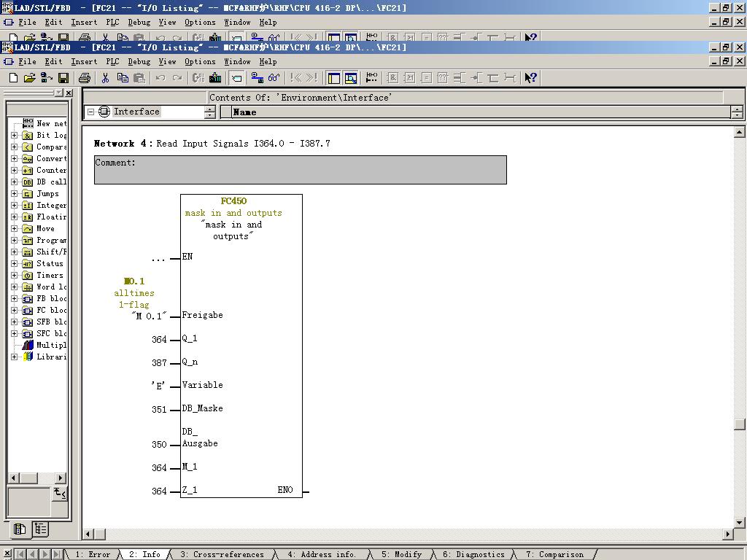
Task: Click the vertical scrollbar thumb in the editor
Action: coord(740,424)
